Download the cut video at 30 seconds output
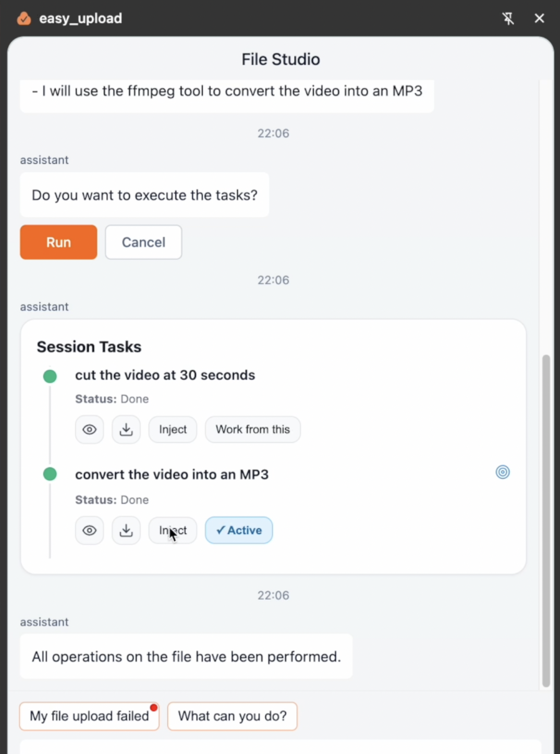 (126, 430)
